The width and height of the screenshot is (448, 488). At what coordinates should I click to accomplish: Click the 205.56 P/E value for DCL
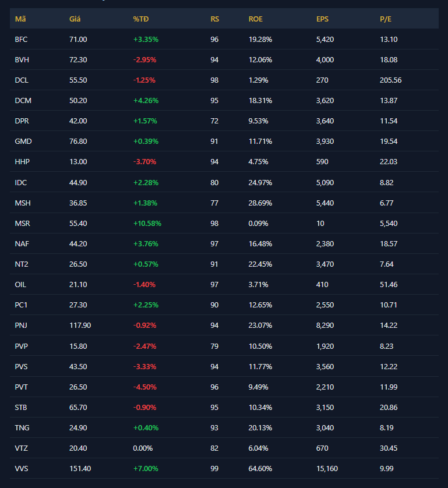click(x=391, y=80)
